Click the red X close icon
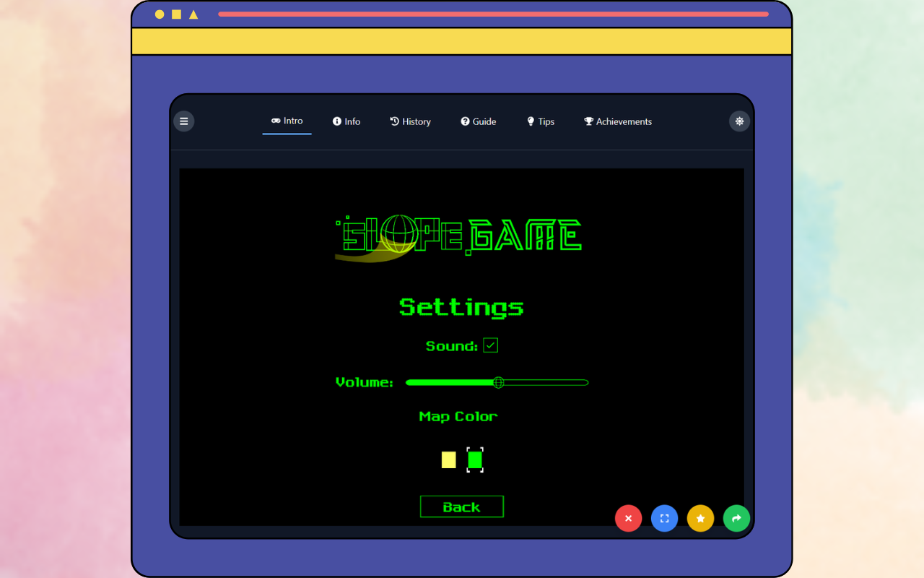The height and width of the screenshot is (578, 924). (628, 518)
